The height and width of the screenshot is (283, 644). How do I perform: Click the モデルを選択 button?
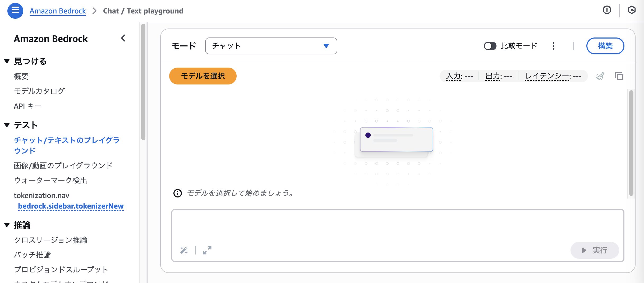(203, 76)
